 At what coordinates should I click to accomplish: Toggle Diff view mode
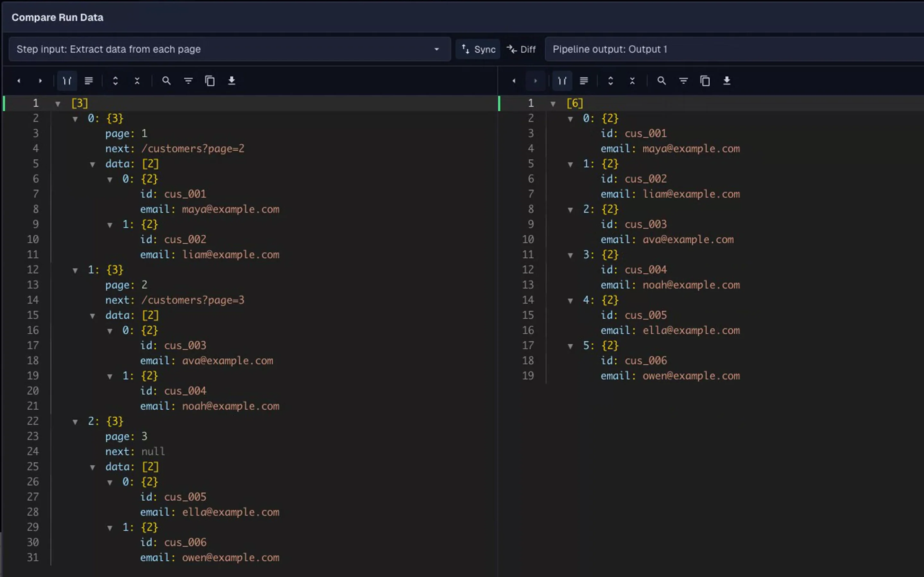coord(521,49)
